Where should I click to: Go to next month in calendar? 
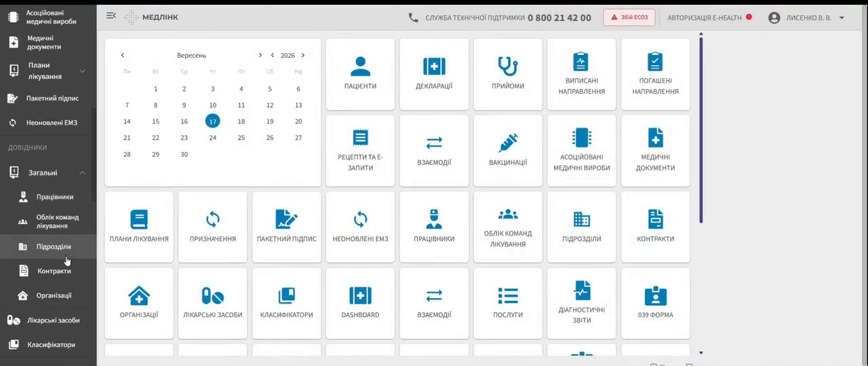pos(260,56)
